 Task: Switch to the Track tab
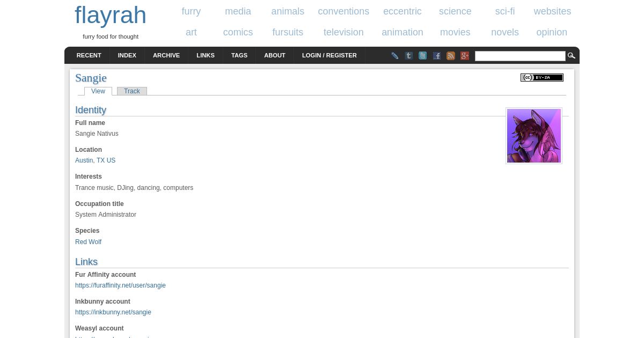132,91
